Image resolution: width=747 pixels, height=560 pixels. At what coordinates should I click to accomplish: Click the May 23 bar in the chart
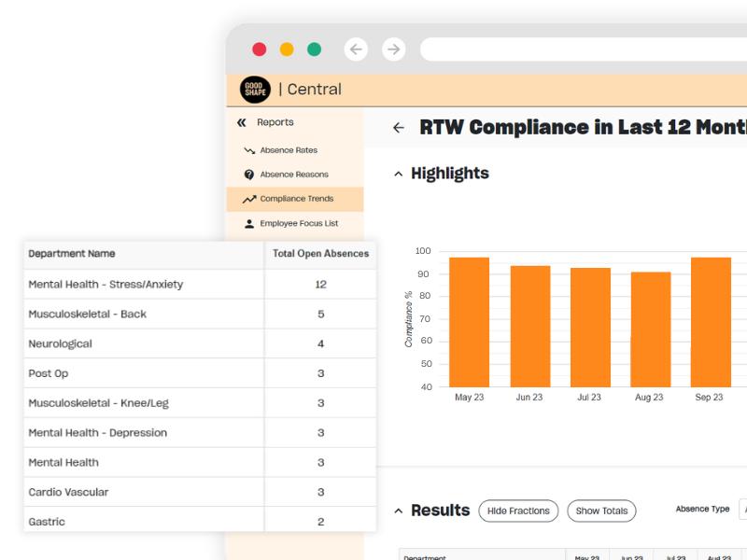[x=469, y=322]
